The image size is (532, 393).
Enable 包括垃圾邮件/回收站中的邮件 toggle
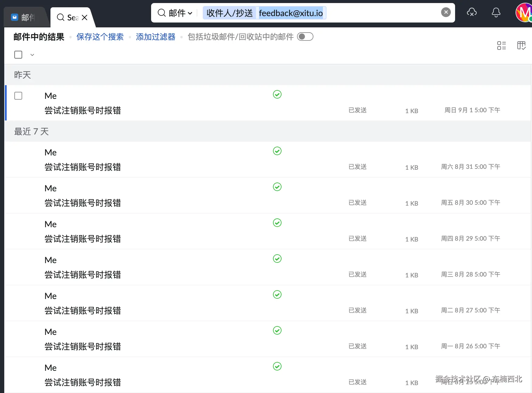point(305,36)
